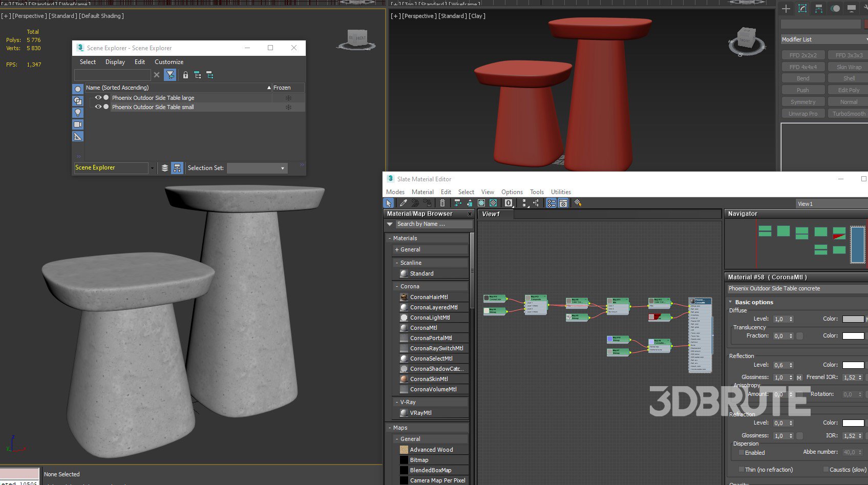Open the Hierarchy panel icon in command panel
The height and width of the screenshot is (485, 868).
tap(819, 8)
